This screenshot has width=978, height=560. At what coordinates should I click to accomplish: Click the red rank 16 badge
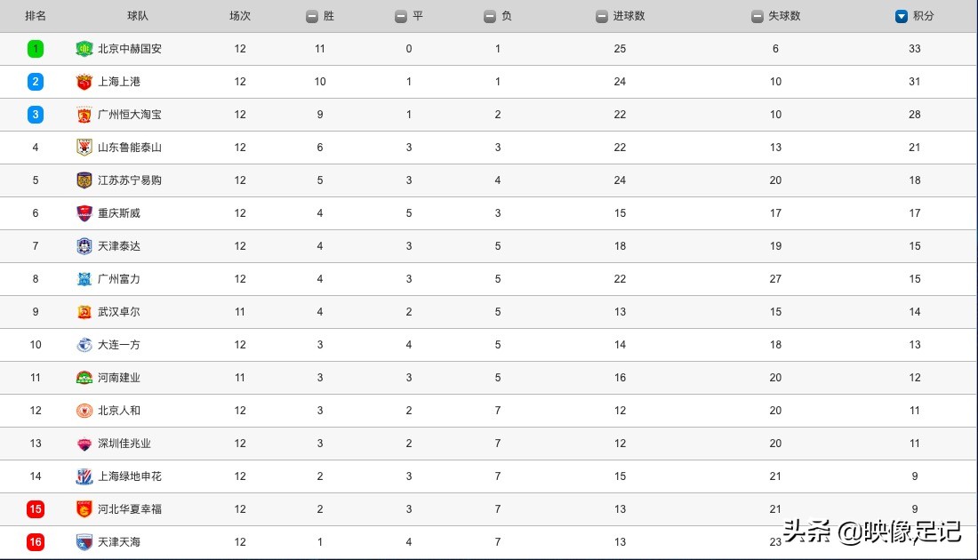(36, 542)
